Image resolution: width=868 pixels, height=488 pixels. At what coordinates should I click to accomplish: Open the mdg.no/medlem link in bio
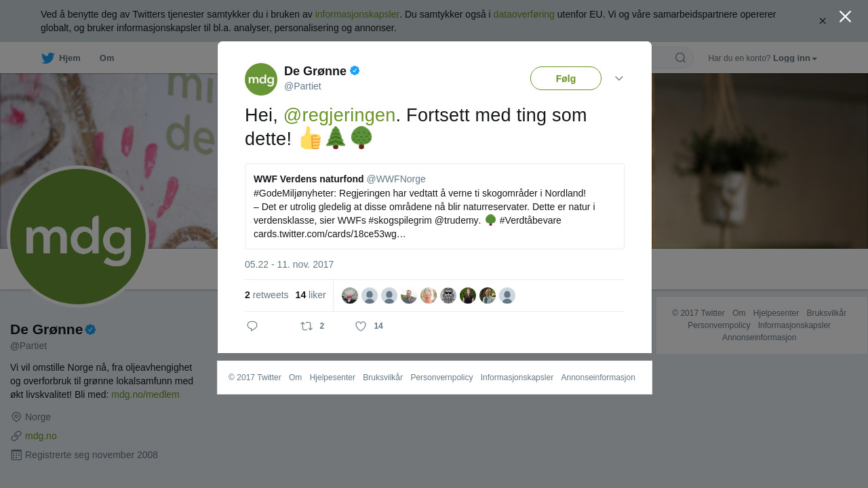pos(145,394)
